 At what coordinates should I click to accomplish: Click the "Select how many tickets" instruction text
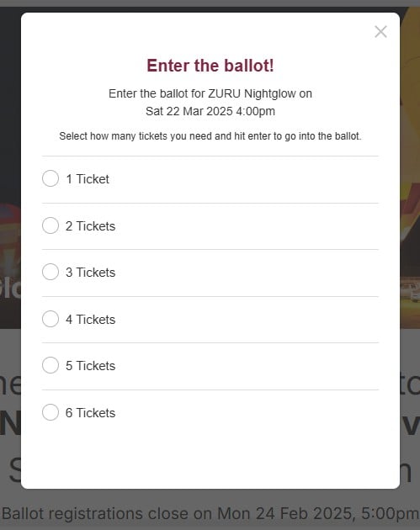pyautogui.click(x=210, y=136)
